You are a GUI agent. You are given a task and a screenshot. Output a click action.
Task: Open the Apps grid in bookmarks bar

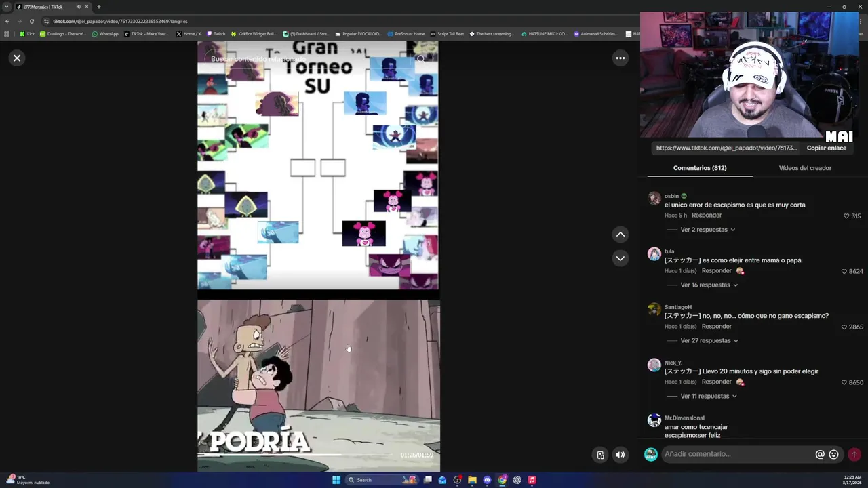[7, 34]
